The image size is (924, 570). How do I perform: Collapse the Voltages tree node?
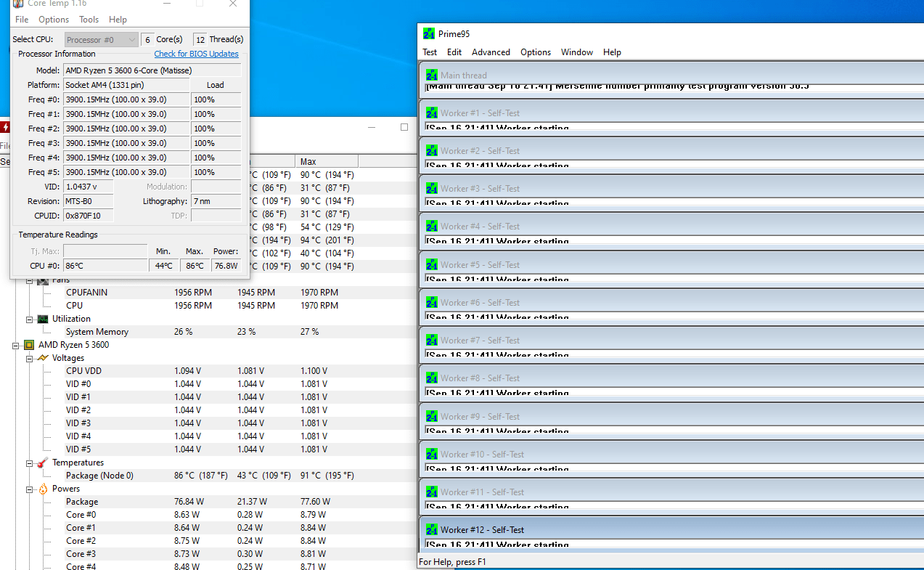coord(30,358)
